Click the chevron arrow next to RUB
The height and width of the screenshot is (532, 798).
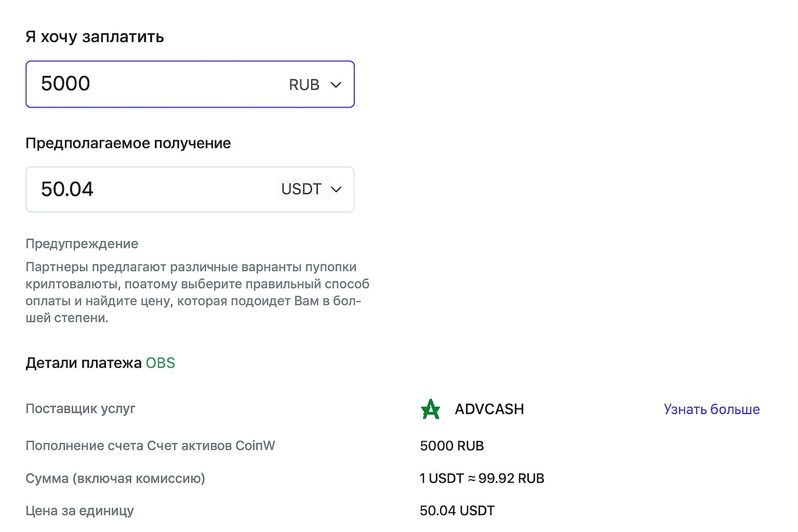[x=336, y=85]
